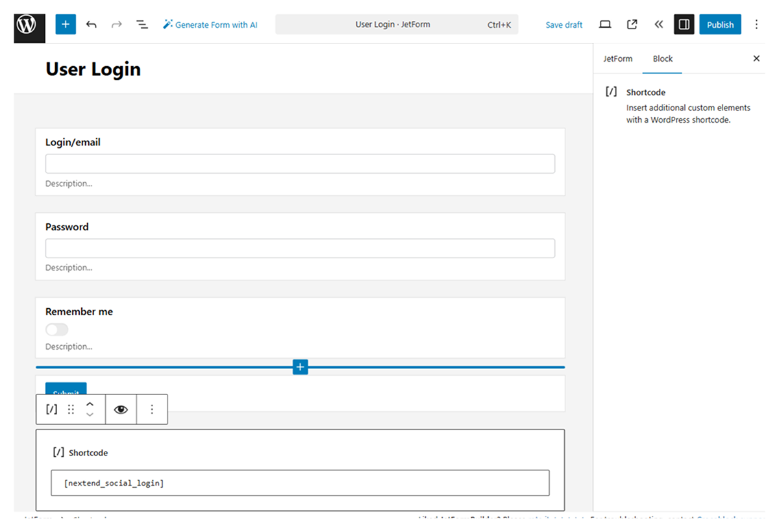Open the Document Overview list view
This screenshot has height=532, width=779.
(x=142, y=24)
